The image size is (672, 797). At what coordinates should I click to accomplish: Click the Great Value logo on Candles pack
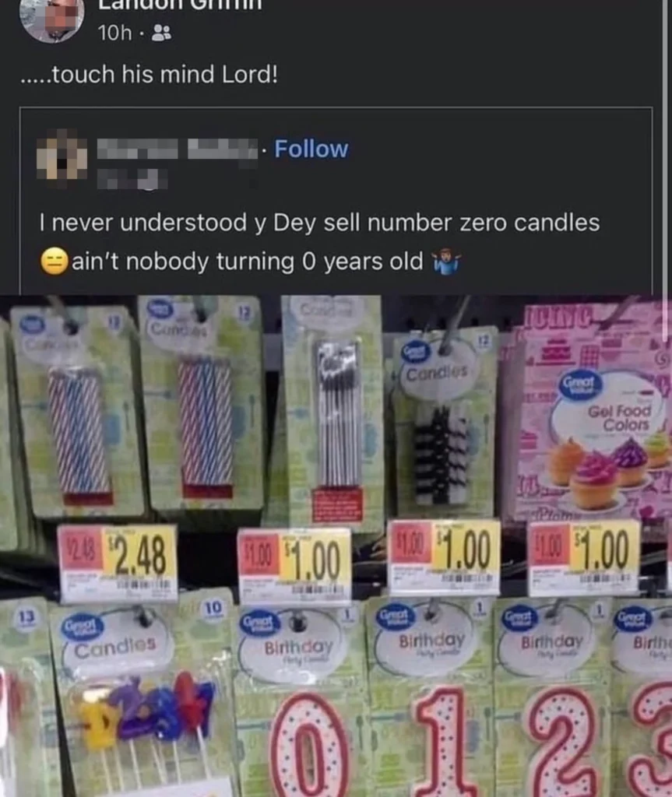[x=83, y=628]
